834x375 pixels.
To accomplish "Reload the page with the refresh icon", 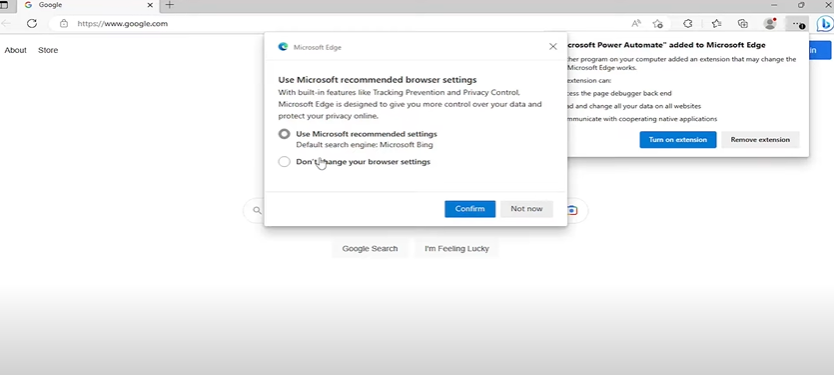I will (x=32, y=23).
